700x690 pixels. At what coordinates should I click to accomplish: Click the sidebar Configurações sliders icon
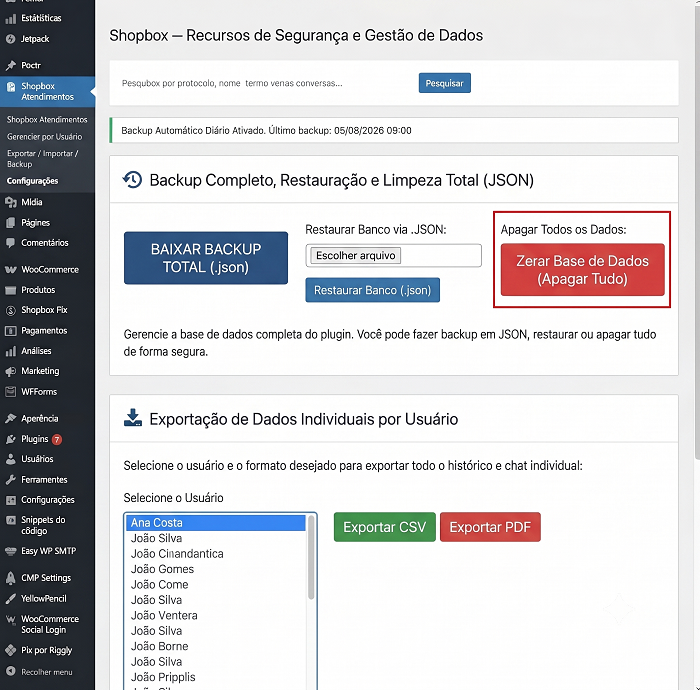(x=11, y=500)
